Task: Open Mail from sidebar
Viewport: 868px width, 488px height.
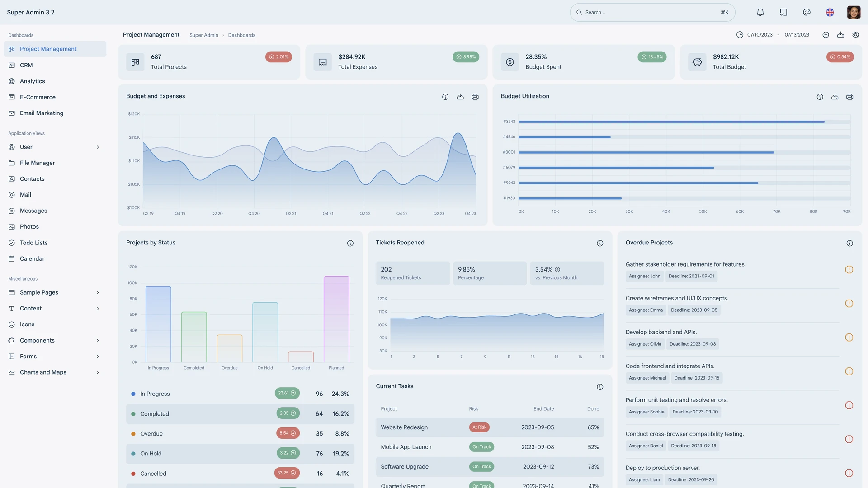Action: coord(55,195)
